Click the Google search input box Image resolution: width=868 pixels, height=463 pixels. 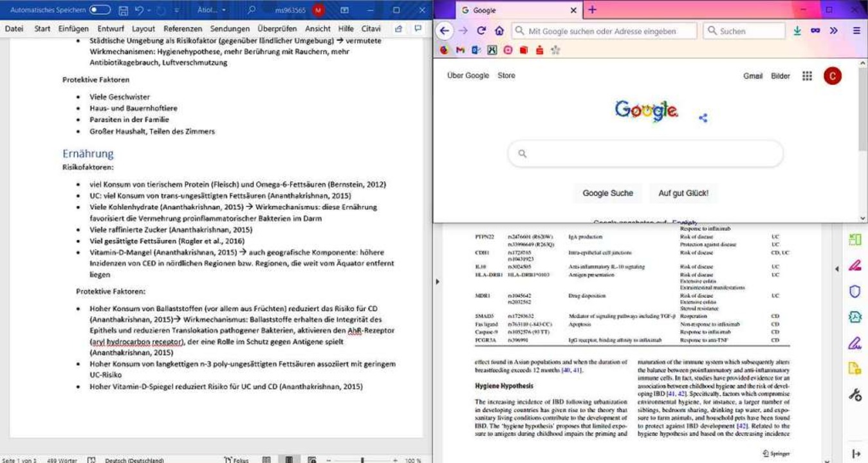(645, 154)
